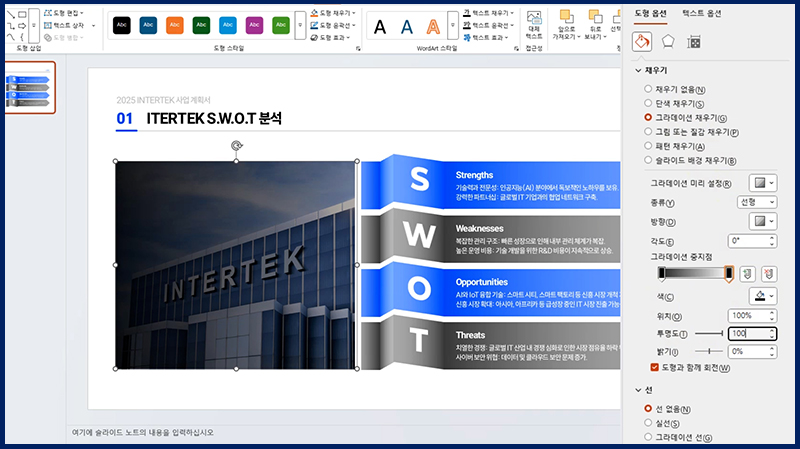Open 종류 type dropdown showing 선형
This screenshot has height=449, width=800.
point(757,202)
